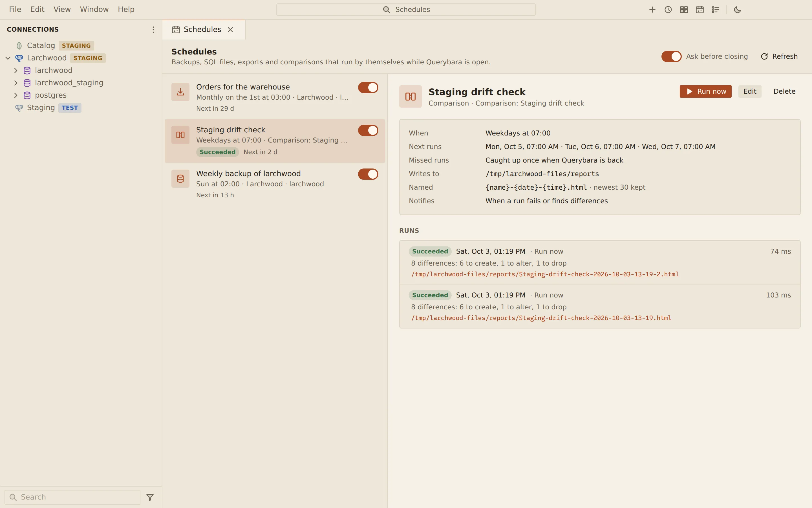Collapse the Larchwood connection

point(8,58)
